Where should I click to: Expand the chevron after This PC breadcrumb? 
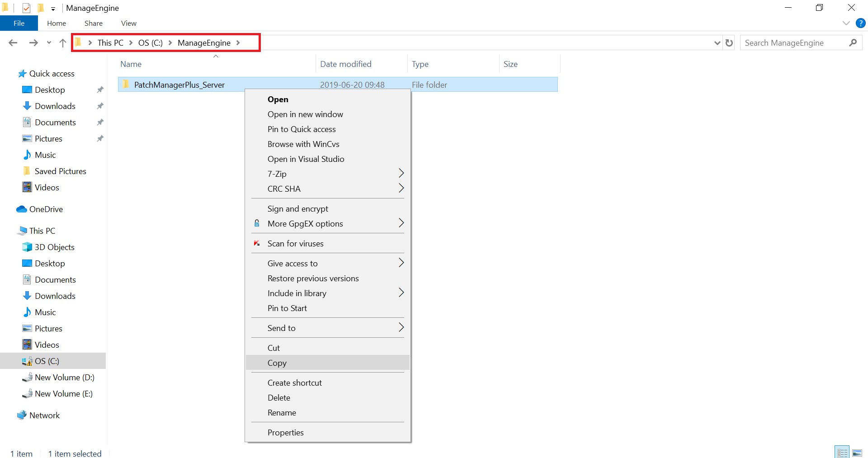pos(131,43)
